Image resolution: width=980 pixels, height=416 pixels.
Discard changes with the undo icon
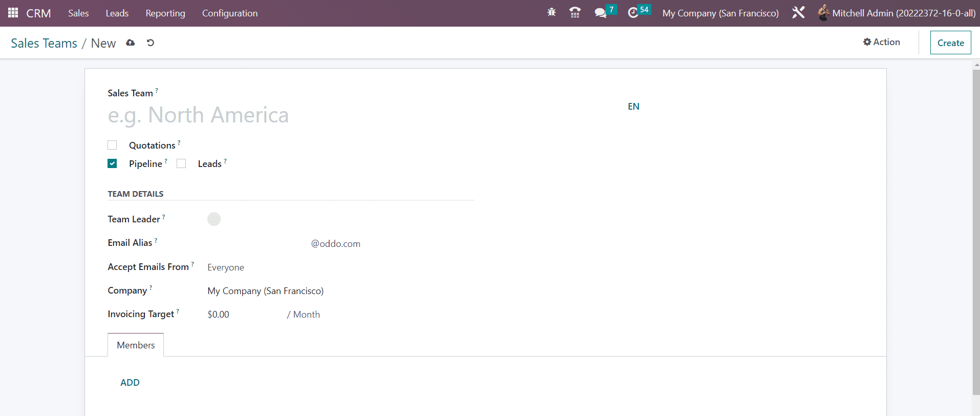click(x=150, y=43)
